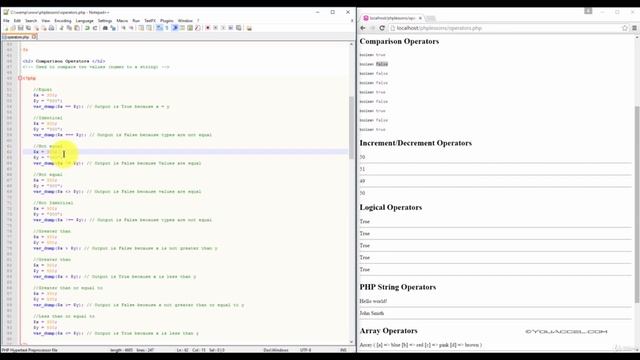Save the current file with the Save icon
640x360 pixels.
pos(20,28)
